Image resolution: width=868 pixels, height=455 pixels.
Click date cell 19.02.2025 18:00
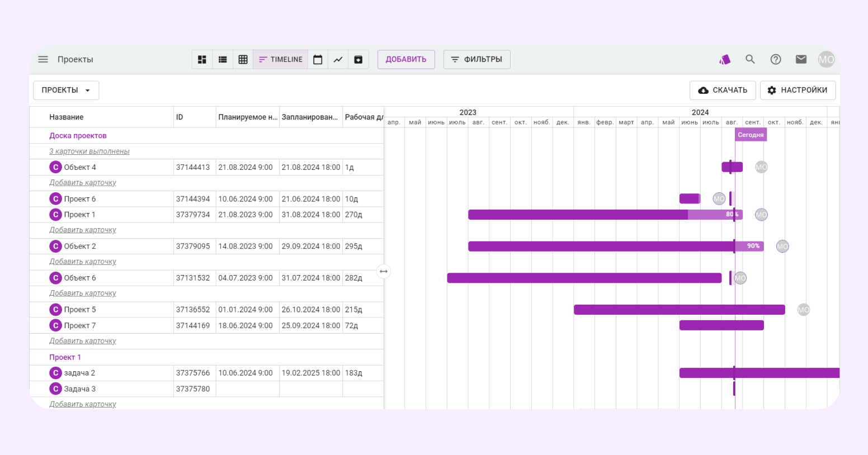311,373
